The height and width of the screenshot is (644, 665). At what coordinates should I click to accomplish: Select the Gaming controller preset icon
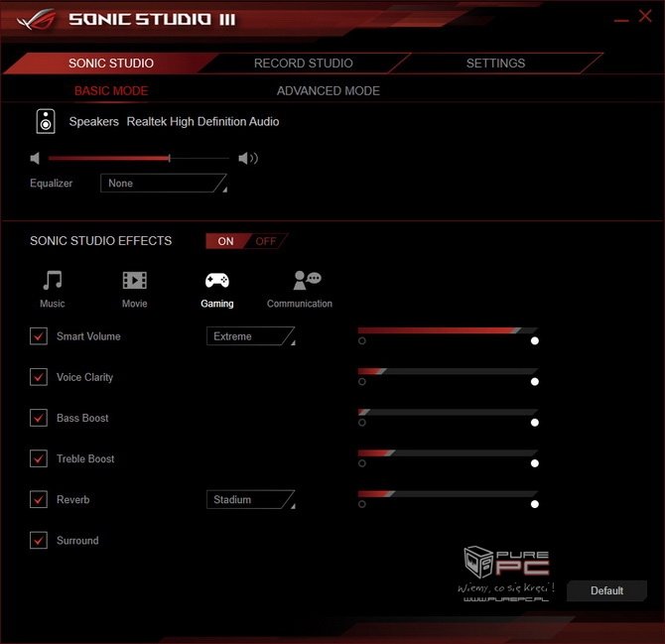217,280
